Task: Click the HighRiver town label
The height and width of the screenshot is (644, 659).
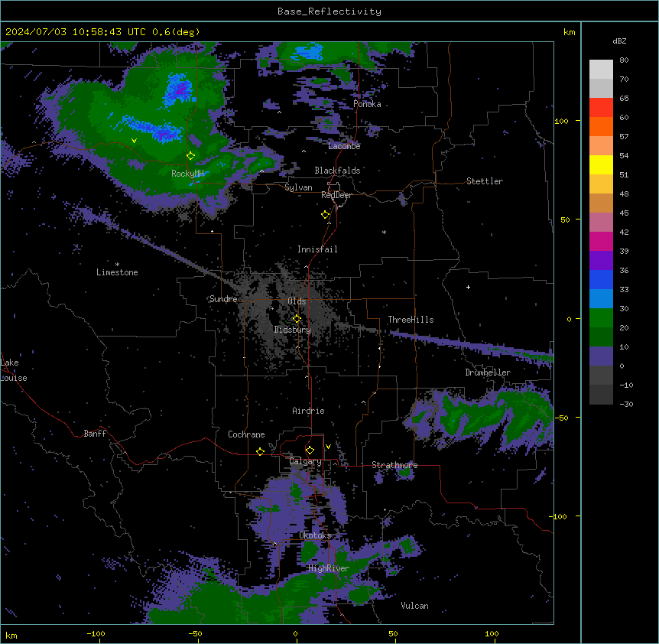Action: click(329, 568)
